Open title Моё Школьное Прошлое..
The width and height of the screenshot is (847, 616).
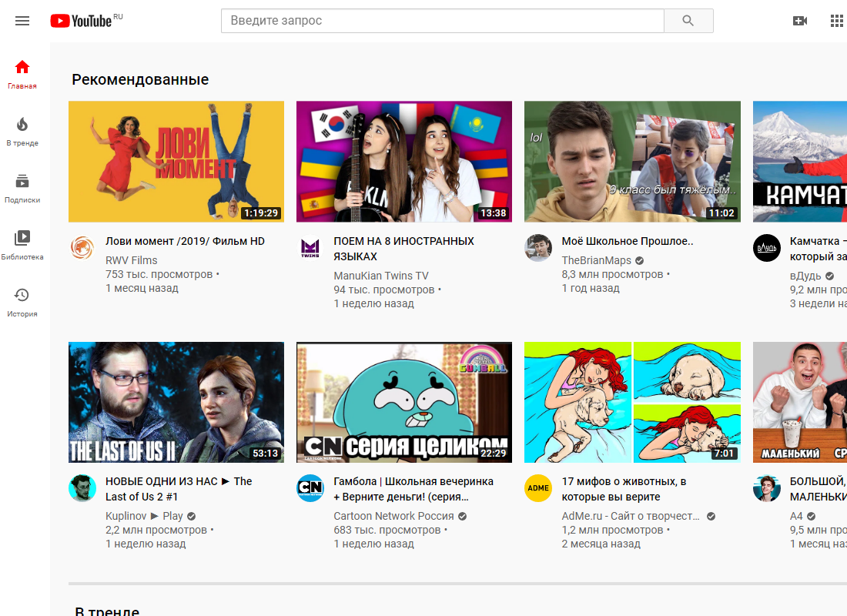coord(627,241)
